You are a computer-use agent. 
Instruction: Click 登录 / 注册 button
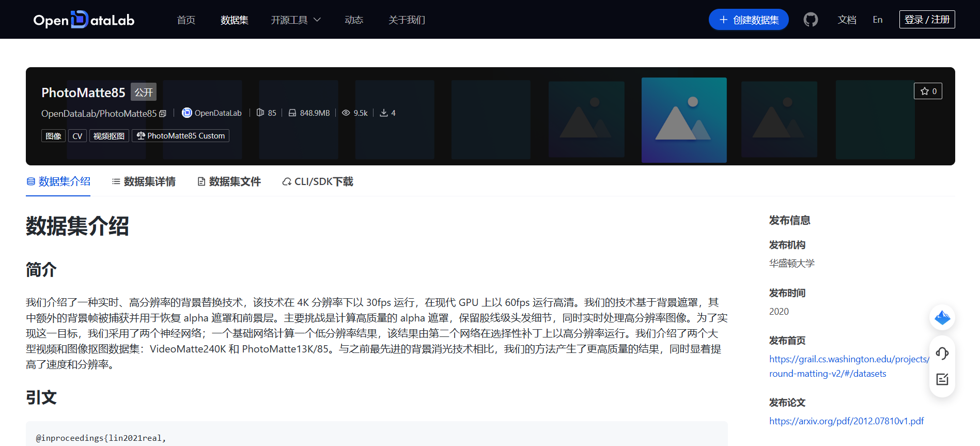[927, 20]
